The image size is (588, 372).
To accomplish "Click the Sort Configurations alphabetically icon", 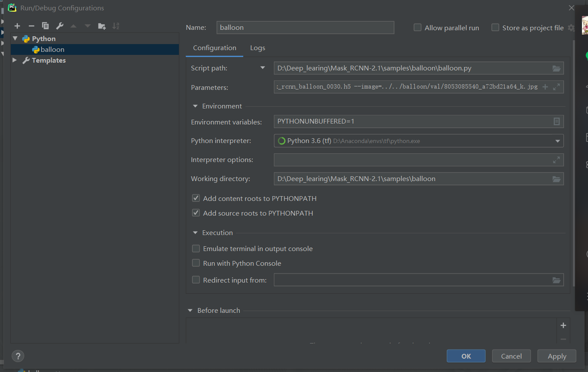I will point(116,26).
